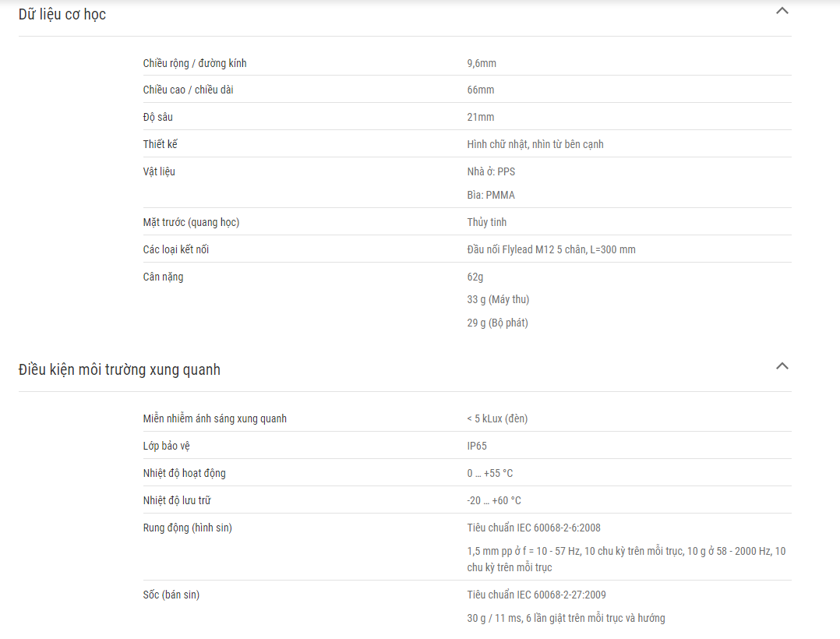Collapse the Dữ liệu cơ học section chevron

(x=782, y=11)
